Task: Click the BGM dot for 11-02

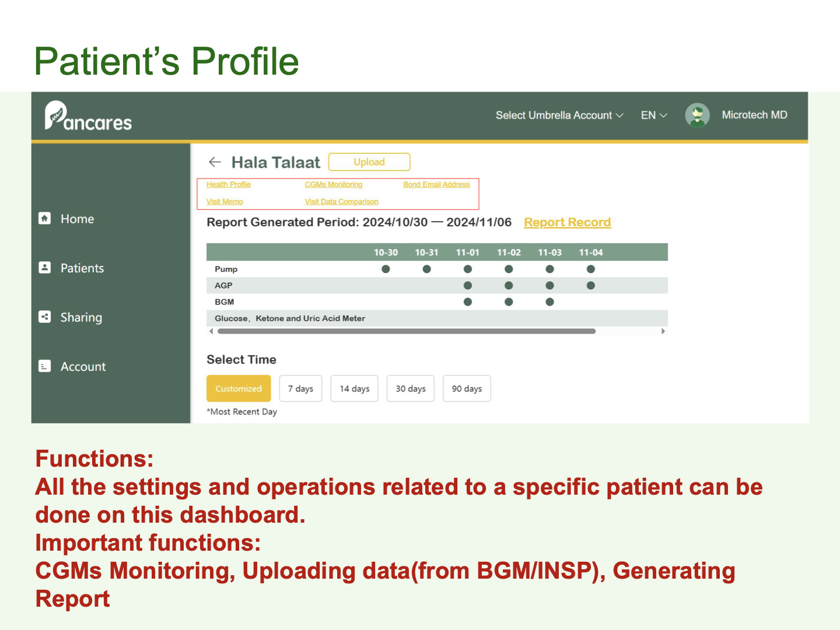Action: 509,302
